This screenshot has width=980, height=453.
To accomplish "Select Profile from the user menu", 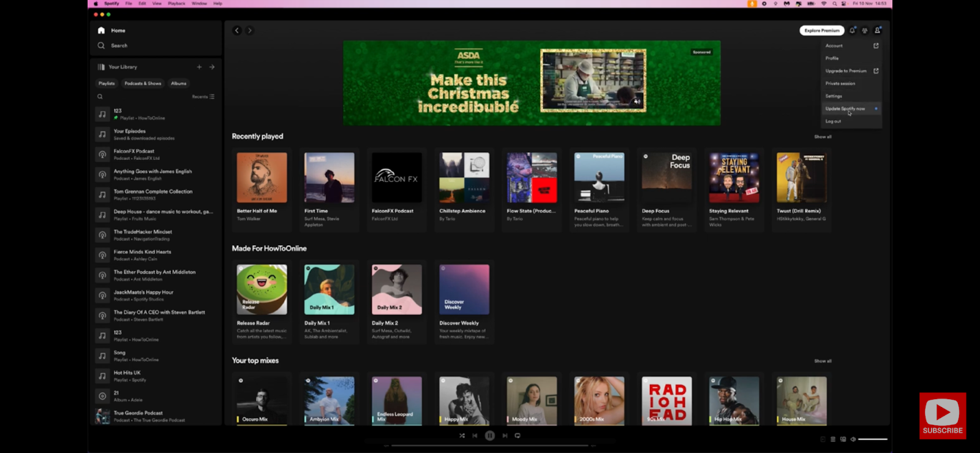I will [x=851, y=58].
